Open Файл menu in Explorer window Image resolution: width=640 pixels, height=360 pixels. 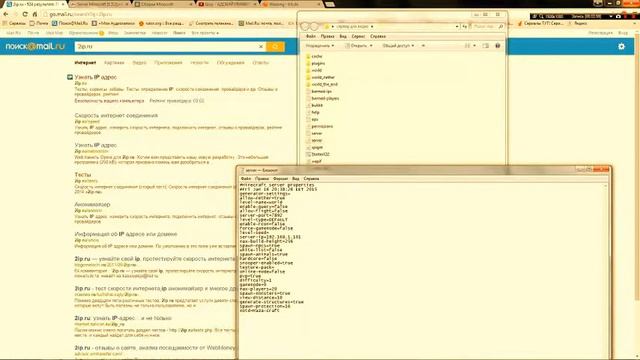(311, 36)
